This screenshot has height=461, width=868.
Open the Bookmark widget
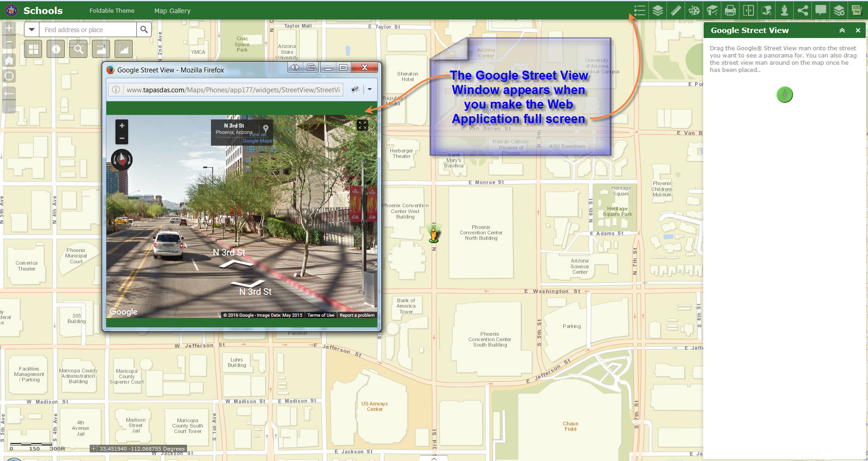(712, 10)
